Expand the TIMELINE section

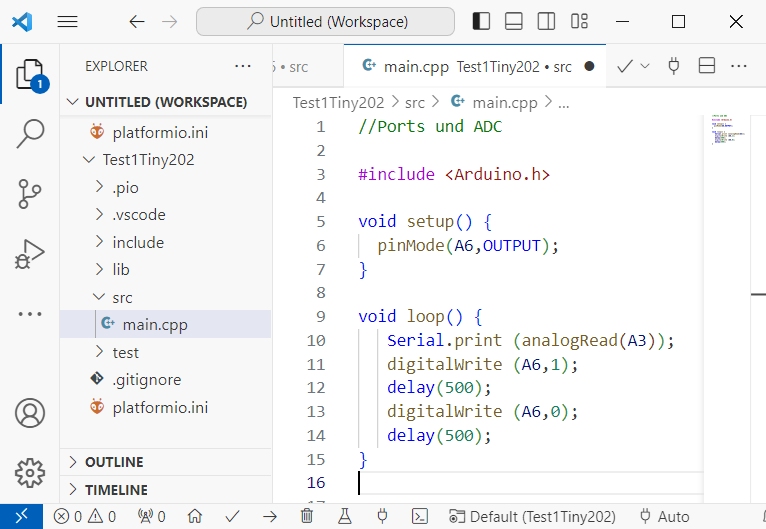tap(116, 490)
